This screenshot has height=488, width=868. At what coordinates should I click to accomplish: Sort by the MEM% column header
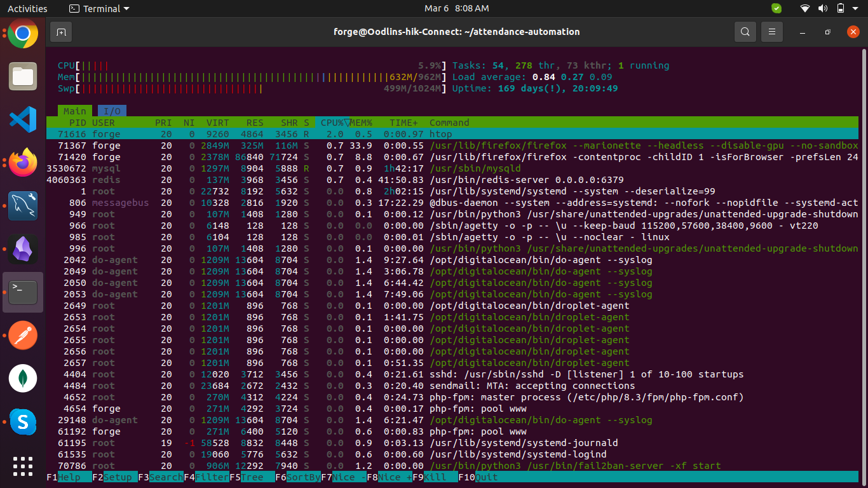(x=361, y=123)
